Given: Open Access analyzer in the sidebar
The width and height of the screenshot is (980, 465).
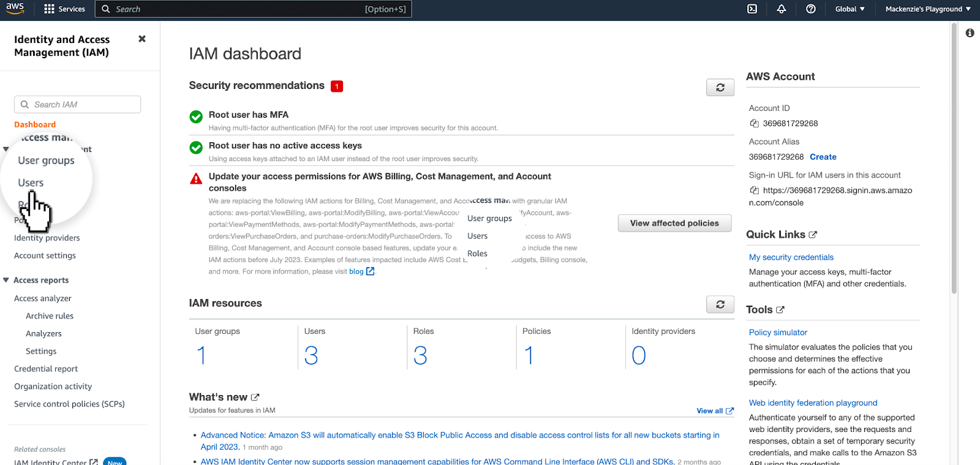Looking at the screenshot, I should 43,298.
